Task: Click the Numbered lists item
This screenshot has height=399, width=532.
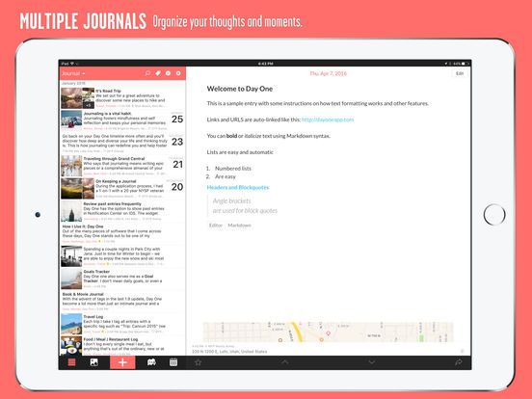Action: click(x=233, y=169)
